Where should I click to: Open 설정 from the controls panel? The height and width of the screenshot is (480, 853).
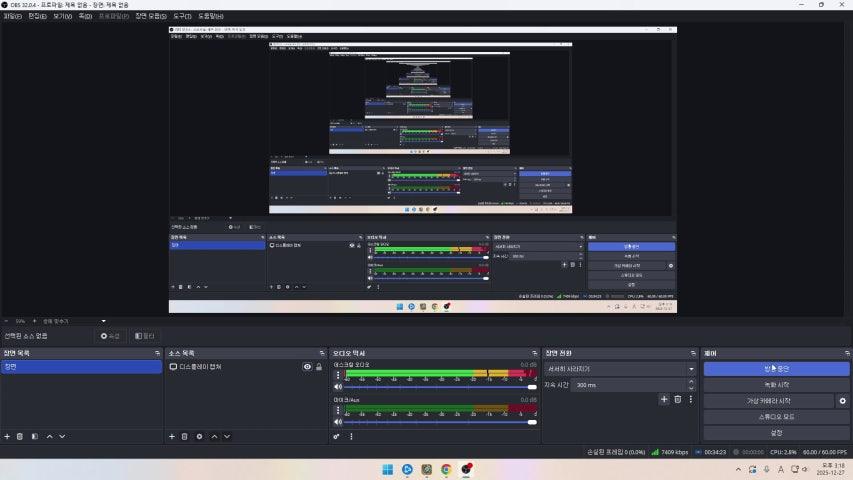[776, 433]
